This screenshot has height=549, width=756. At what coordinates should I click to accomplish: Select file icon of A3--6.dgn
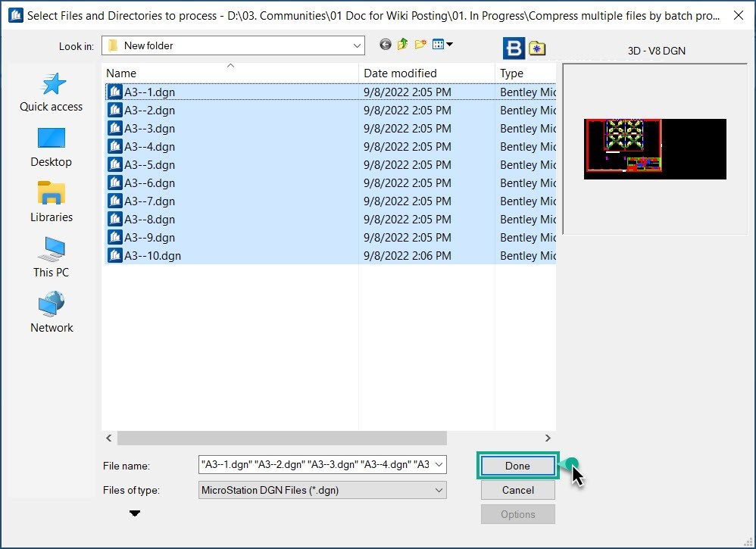114,182
